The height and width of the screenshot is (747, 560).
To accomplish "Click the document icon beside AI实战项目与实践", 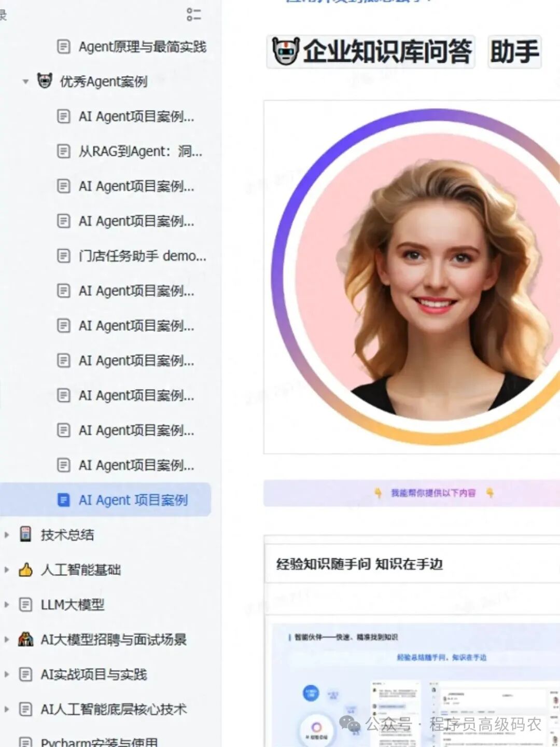I will pos(25,674).
